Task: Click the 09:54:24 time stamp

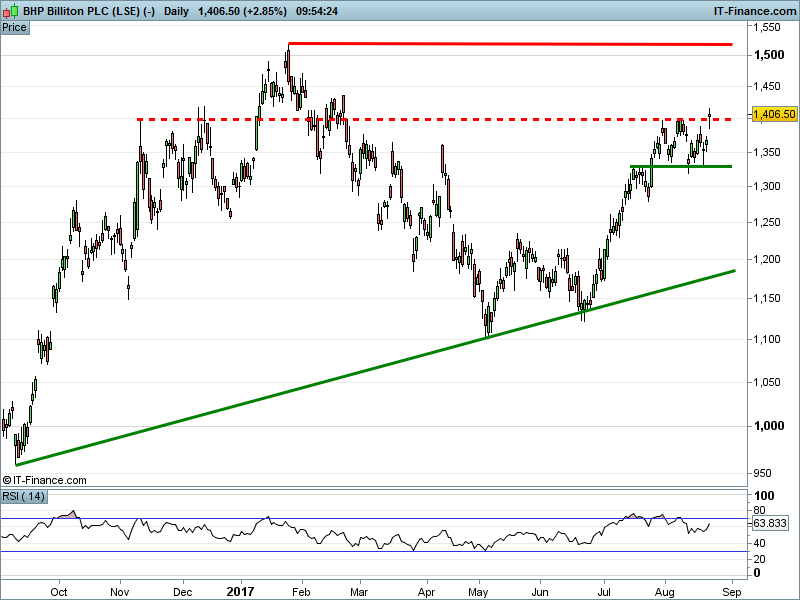Action: 317,11
